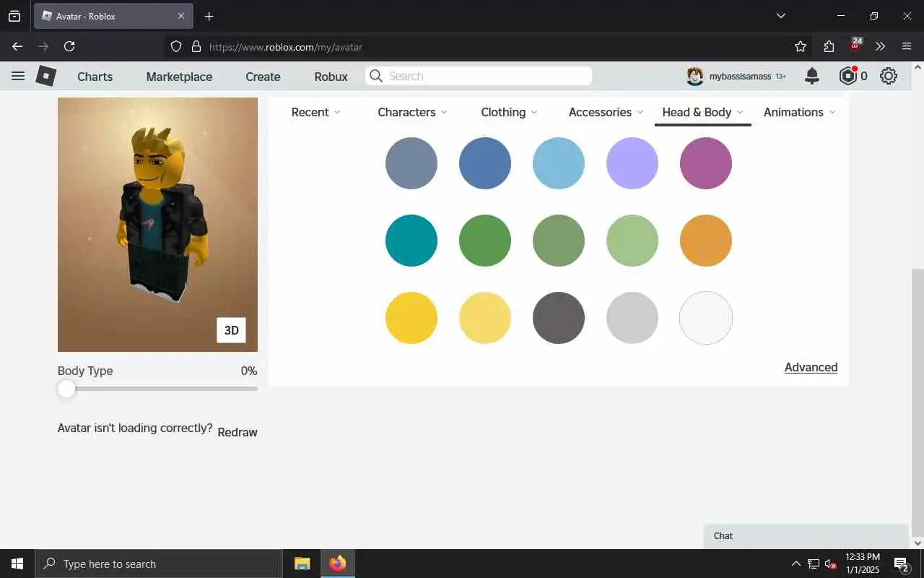Click the Advanced skin tone link

(x=811, y=367)
